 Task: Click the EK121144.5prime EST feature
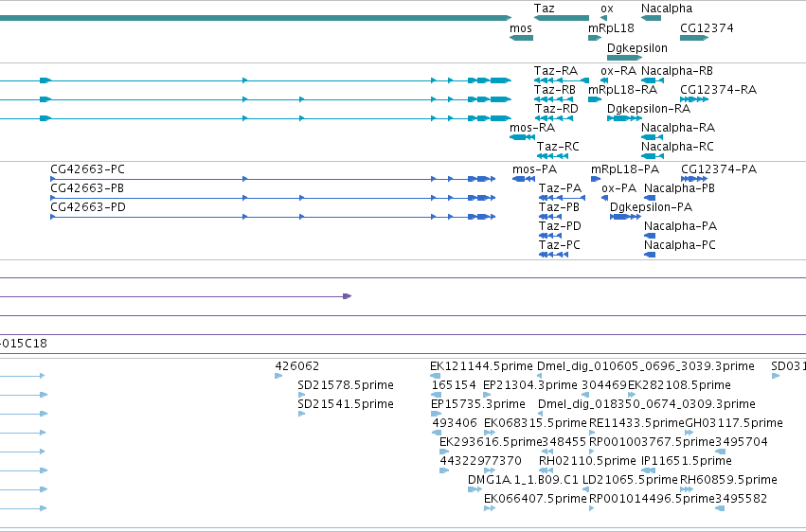click(x=436, y=376)
